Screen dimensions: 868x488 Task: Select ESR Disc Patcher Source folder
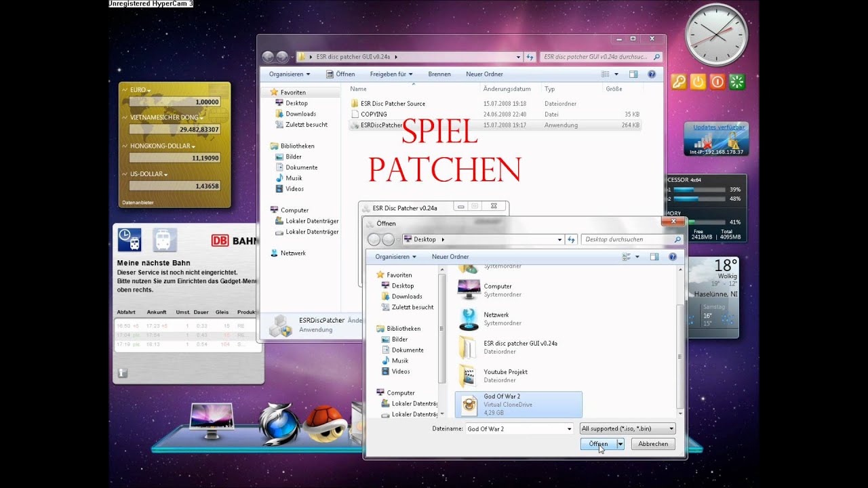click(x=393, y=104)
